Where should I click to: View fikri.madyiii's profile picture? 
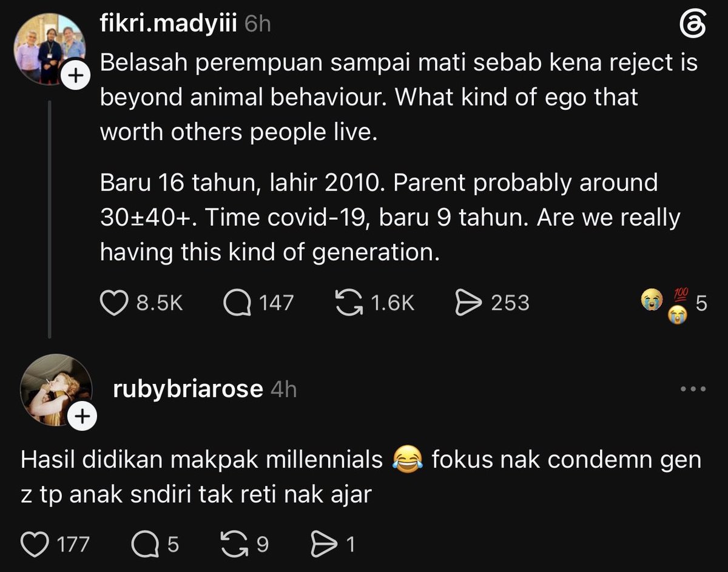tap(51, 47)
